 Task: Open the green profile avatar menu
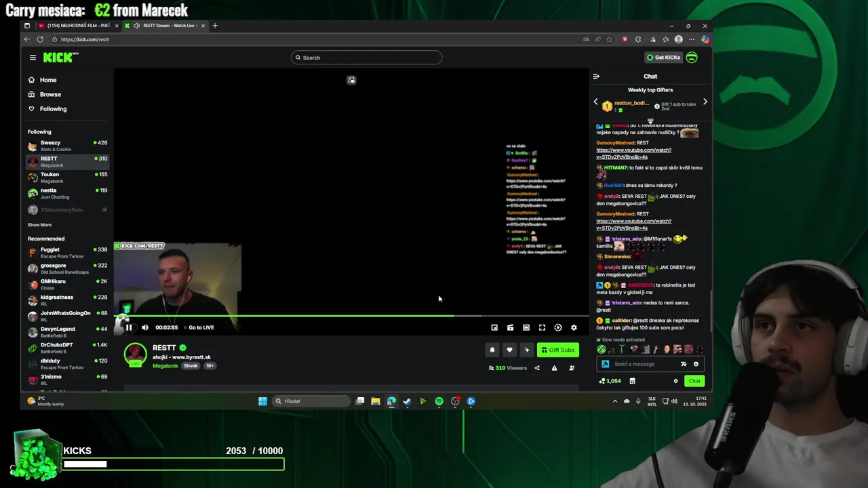tap(692, 58)
